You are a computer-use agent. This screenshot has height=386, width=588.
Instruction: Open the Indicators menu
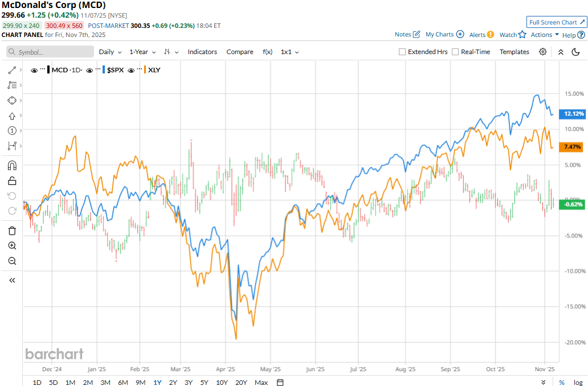pos(202,52)
